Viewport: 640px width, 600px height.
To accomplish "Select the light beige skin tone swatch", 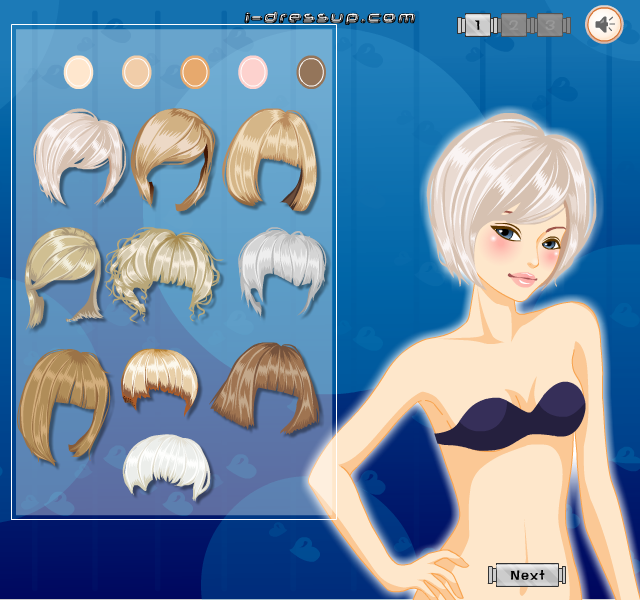I will (137, 72).
